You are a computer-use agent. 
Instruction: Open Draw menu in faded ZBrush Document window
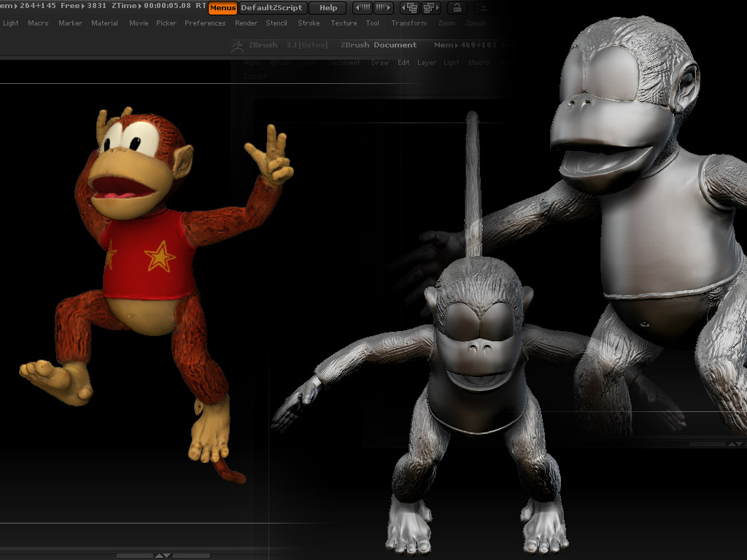click(x=379, y=63)
